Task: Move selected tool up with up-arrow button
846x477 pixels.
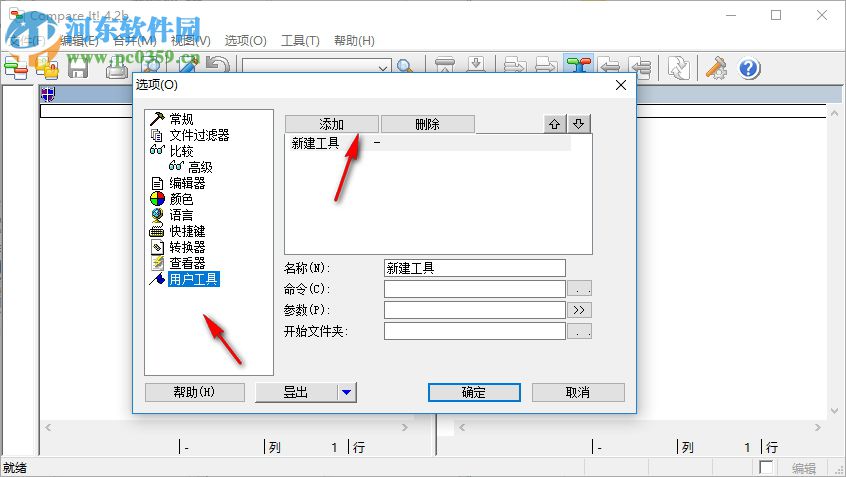Action: tap(554, 124)
